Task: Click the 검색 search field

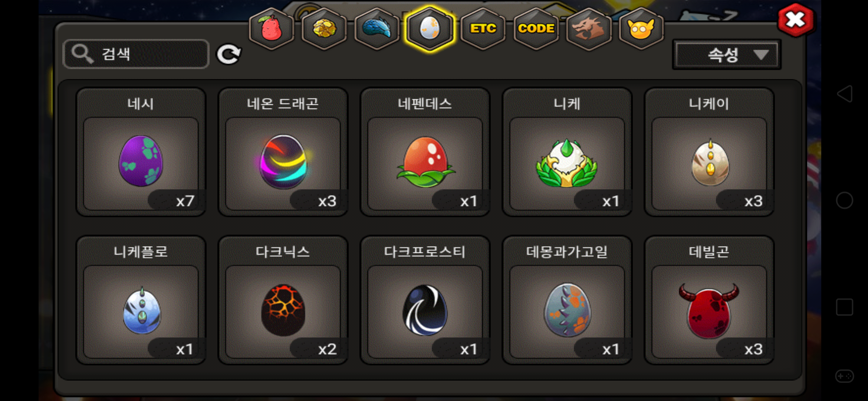Action: [136, 54]
